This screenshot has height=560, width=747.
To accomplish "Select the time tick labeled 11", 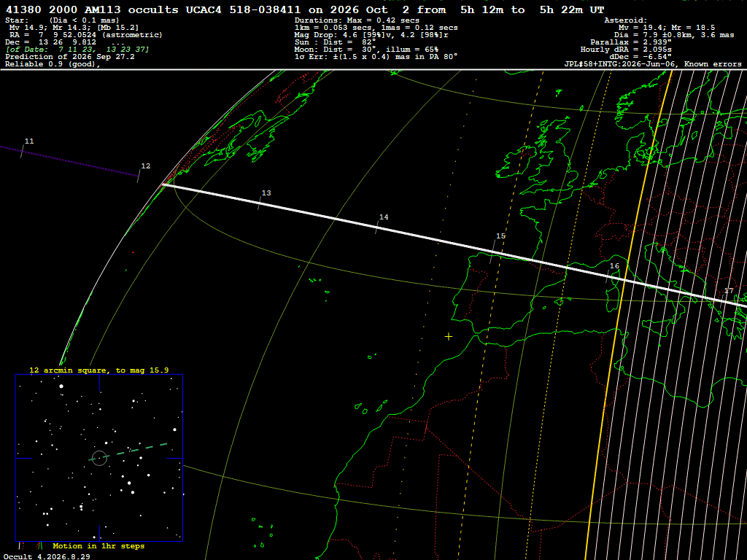I will pos(29,141).
